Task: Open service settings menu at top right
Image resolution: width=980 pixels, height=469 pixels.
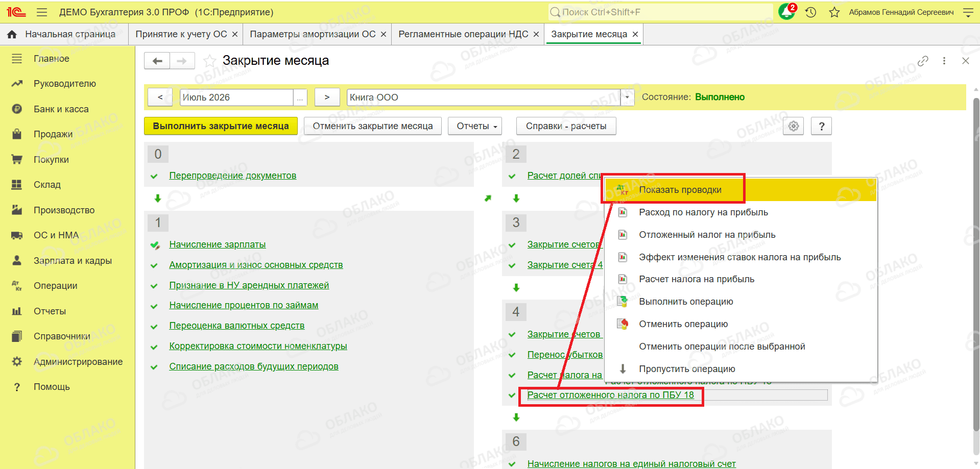Action: tap(968, 12)
